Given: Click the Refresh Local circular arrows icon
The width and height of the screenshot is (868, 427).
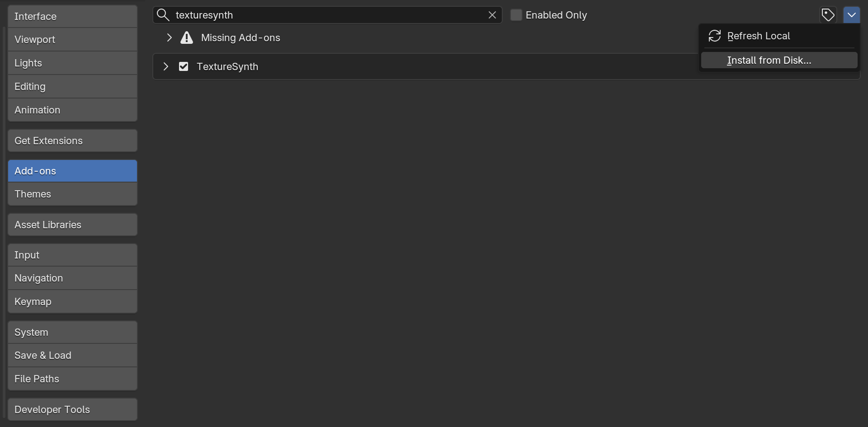Looking at the screenshot, I should (714, 36).
